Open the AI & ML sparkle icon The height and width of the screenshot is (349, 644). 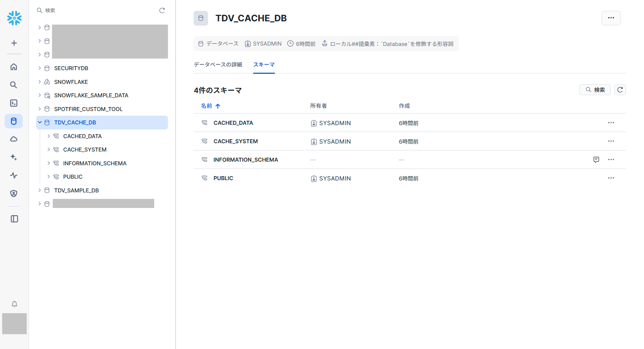pyautogui.click(x=14, y=157)
